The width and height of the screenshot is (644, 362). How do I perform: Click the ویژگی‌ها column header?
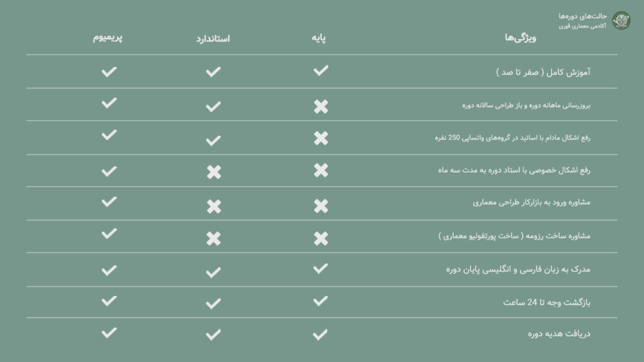point(520,38)
